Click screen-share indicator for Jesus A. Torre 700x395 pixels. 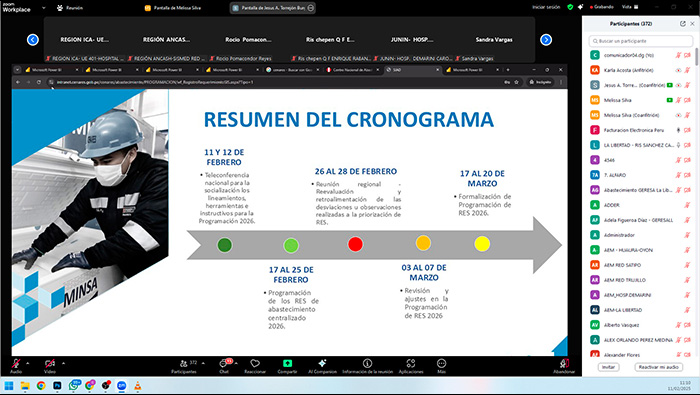(x=670, y=85)
